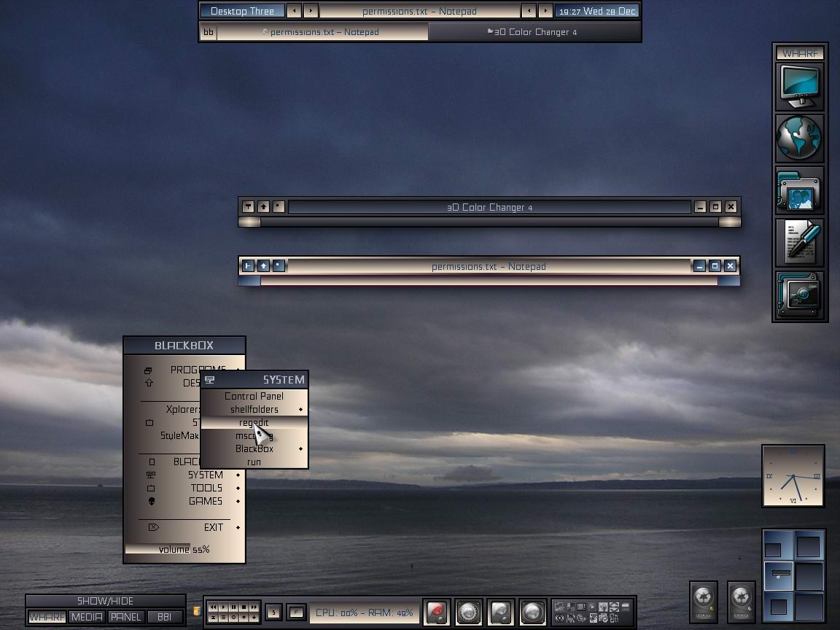Click the red gem panel button

(x=437, y=612)
